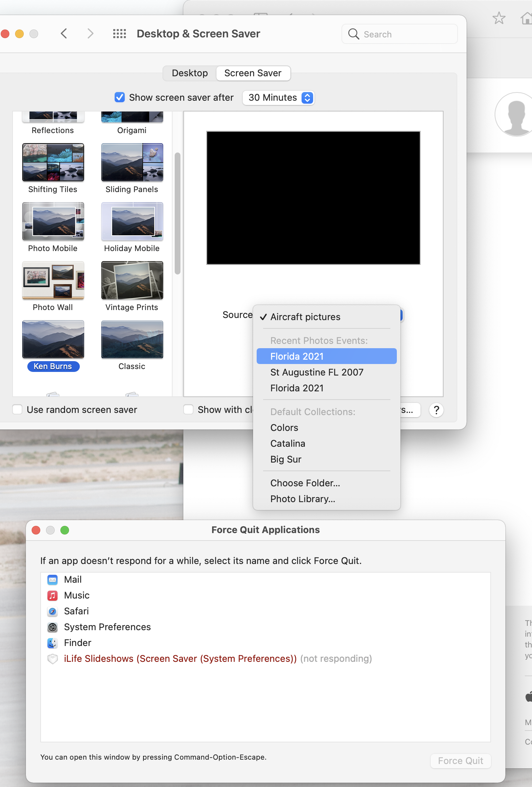Click the black screen saver preview
532x787 pixels.
313,198
